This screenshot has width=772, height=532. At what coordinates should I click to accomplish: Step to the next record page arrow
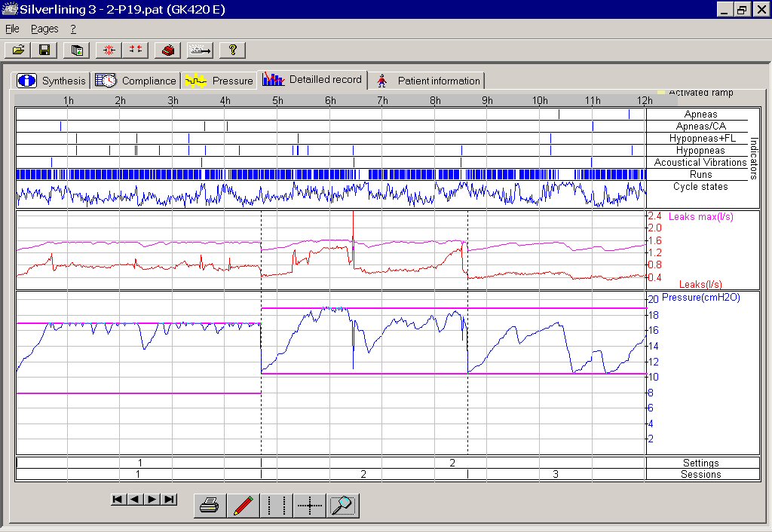pos(152,500)
